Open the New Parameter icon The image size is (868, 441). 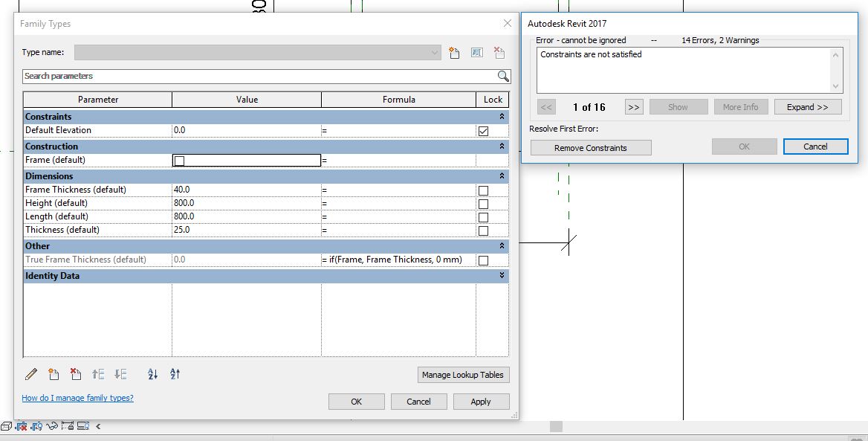click(54, 374)
